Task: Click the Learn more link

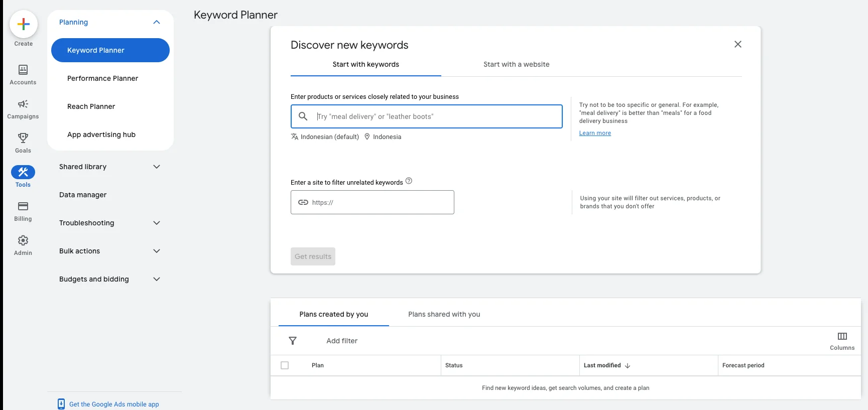Action: click(x=595, y=133)
